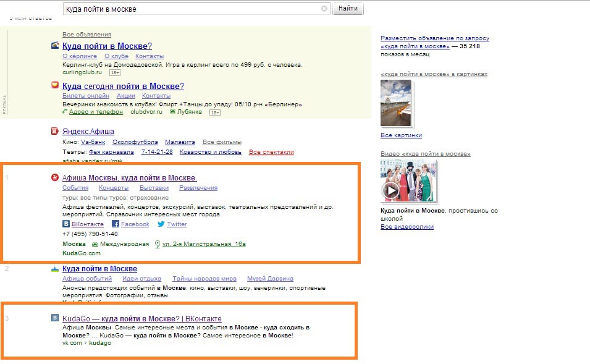Open the Все спектакли red link

click(271, 152)
